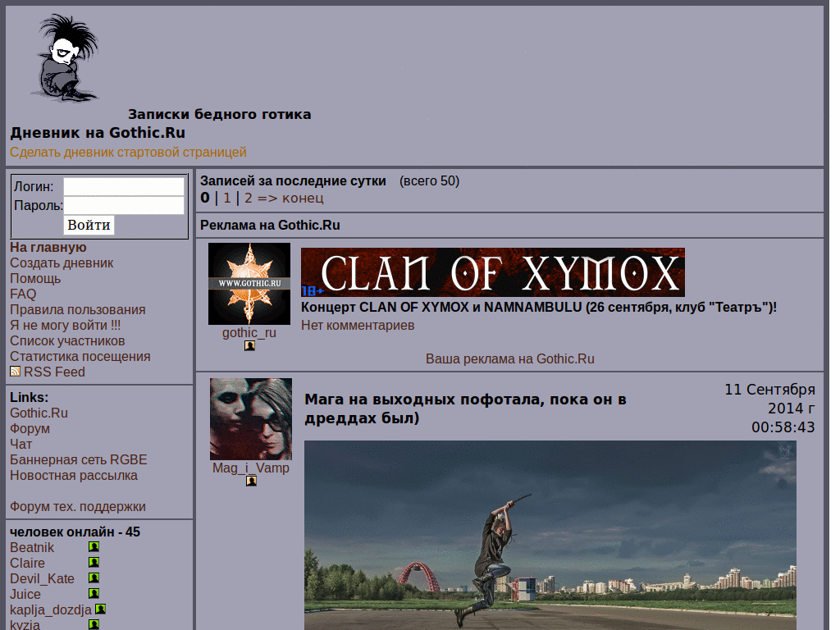Open the gothic_ru avatar thumbnail
This screenshot has width=840, height=630.
click(x=249, y=284)
